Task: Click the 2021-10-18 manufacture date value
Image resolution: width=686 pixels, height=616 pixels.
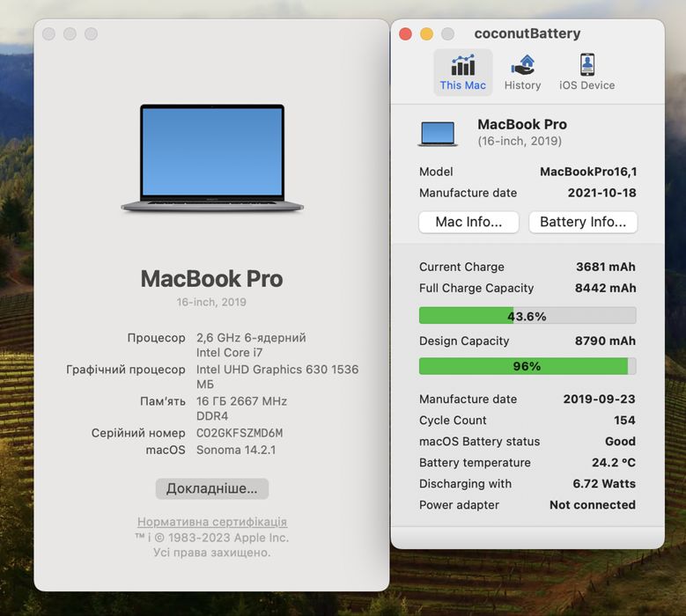Action: click(602, 193)
